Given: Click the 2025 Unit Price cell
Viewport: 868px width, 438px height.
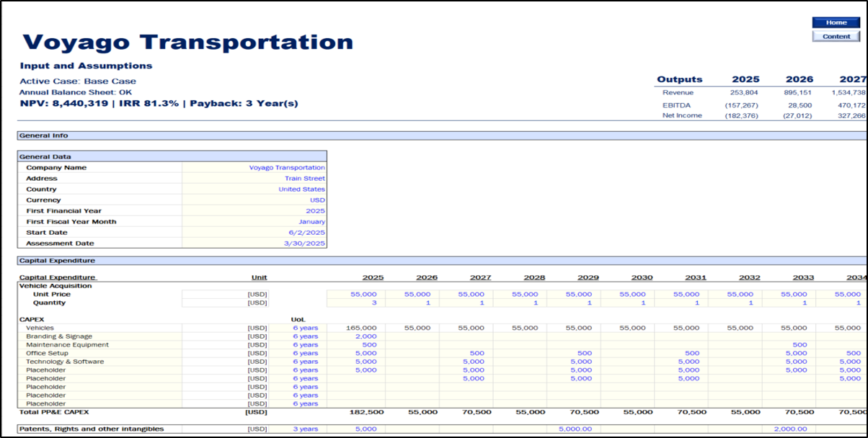Looking at the screenshot, I should [x=356, y=295].
